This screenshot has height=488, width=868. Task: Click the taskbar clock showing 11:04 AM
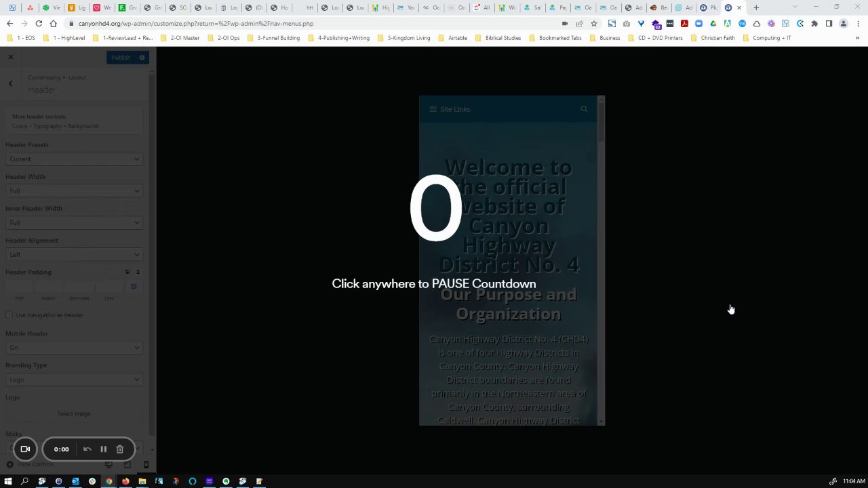854,481
